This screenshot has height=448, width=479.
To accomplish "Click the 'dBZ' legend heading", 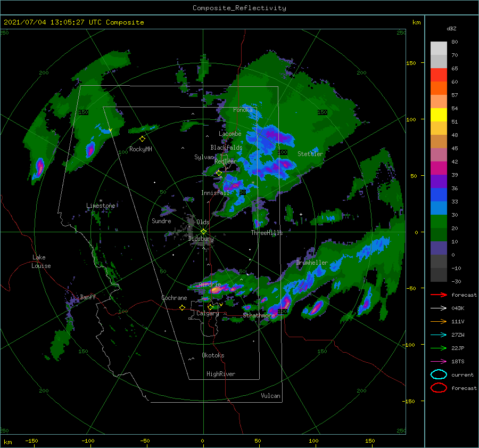I will click(x=451, y=28).
